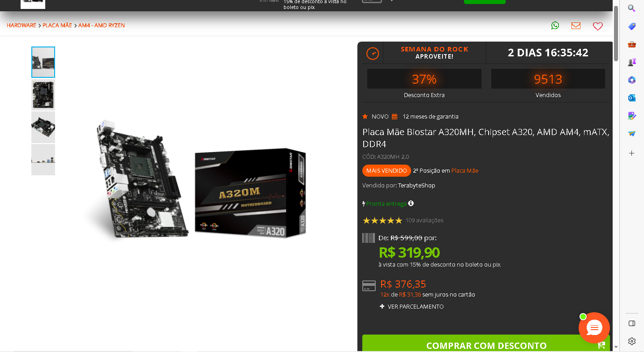This screenshot has height=352, width=644.
Task: Open the AM4 - AMD RYZEN breadcrumb
Action: pyautogui.click(x=102, y=25)
